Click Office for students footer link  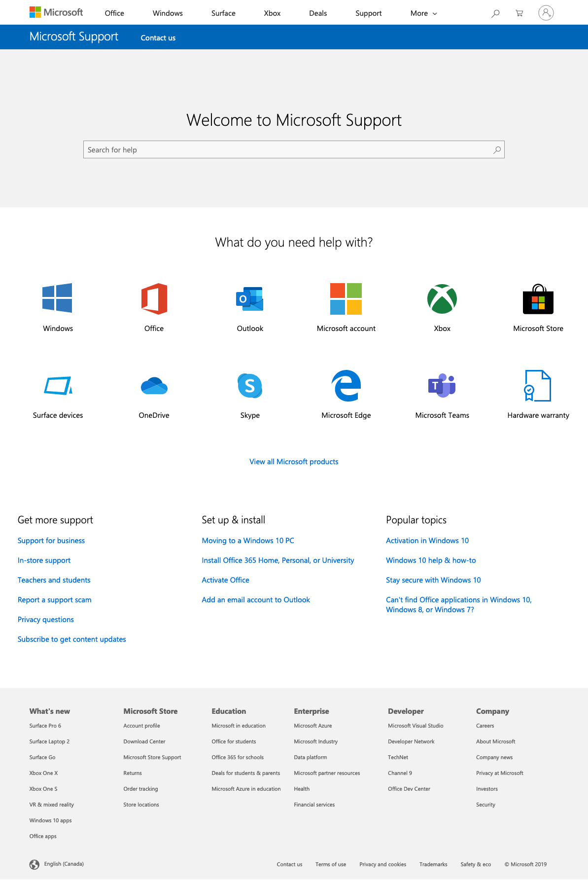(x=234, y=741)
